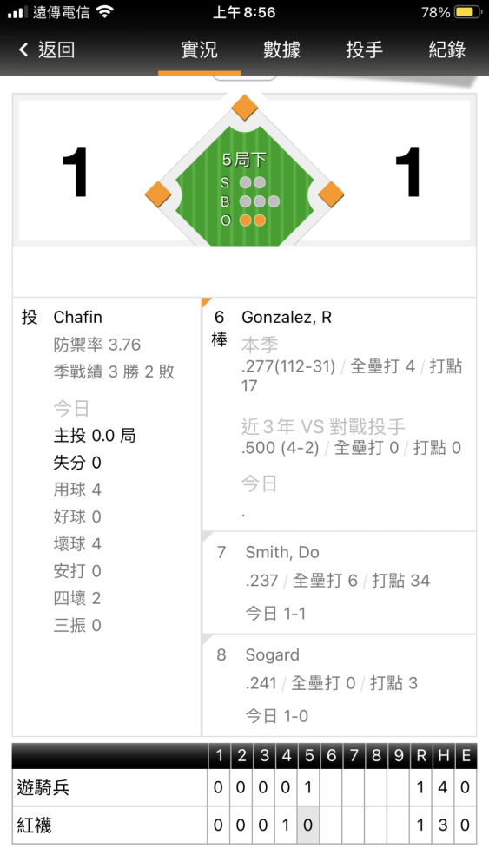489x868 pixels.
Task: Expand the pull-down handle below tabs
Action: coord(244,77)
